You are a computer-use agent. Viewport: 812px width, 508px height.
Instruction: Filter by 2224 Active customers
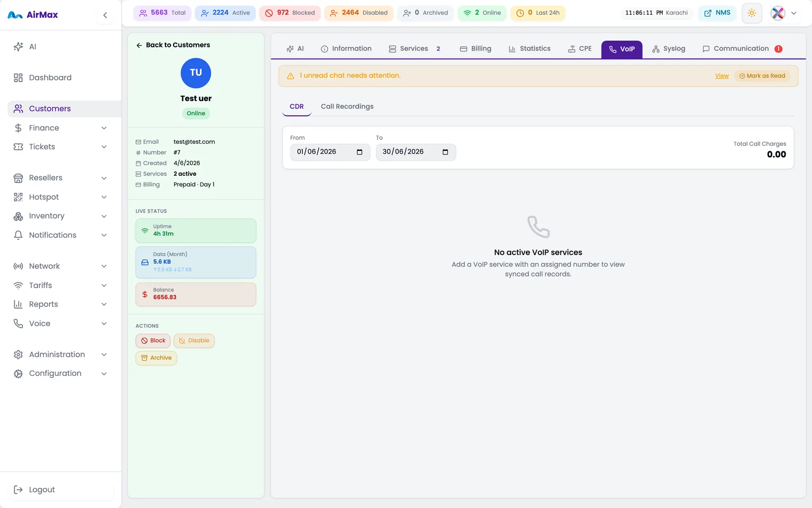click(225, 13)
